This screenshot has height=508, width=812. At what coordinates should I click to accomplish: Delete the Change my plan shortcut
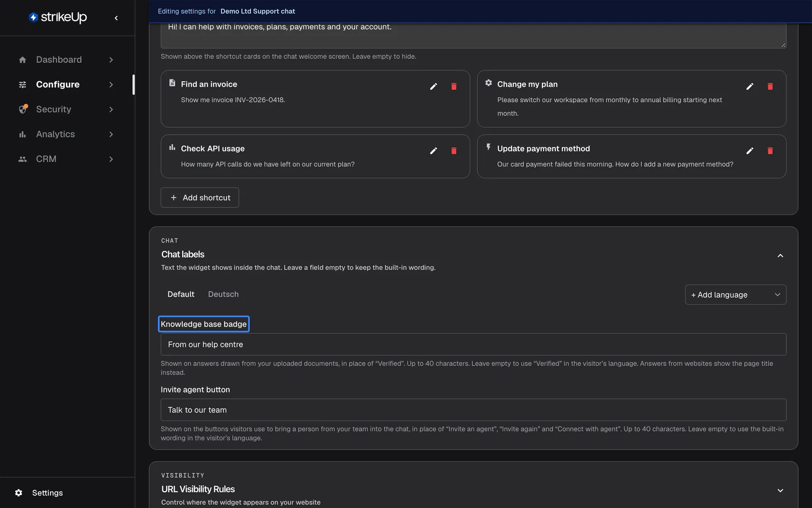point(770,86)
